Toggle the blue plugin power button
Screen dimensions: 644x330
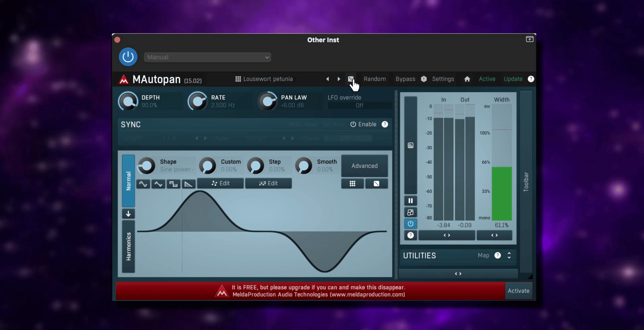pos(128,57)
